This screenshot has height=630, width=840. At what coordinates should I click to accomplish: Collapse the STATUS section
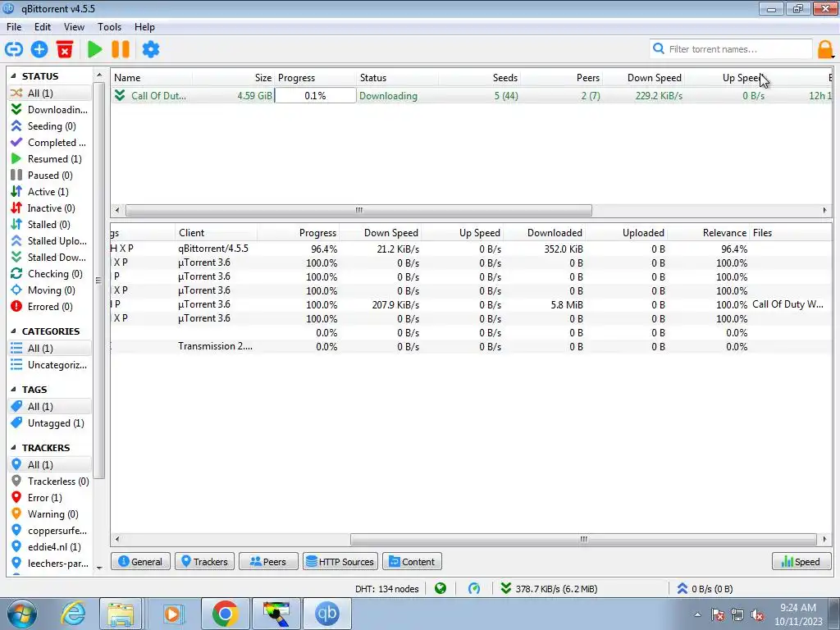point(13,76)
